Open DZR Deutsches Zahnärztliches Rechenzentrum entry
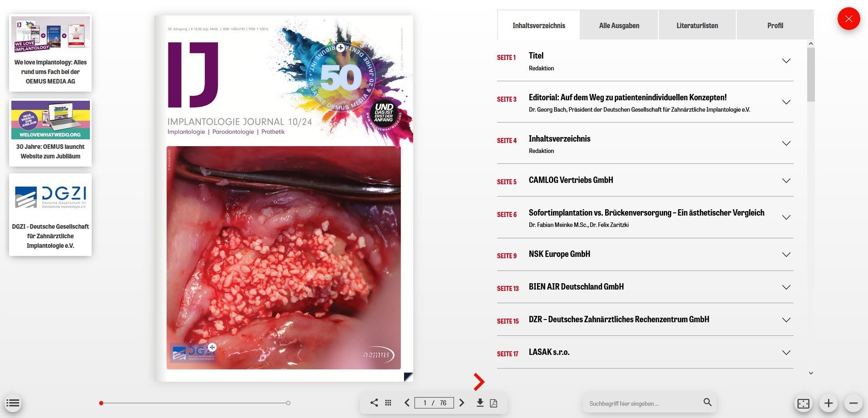 pos(619,319)
